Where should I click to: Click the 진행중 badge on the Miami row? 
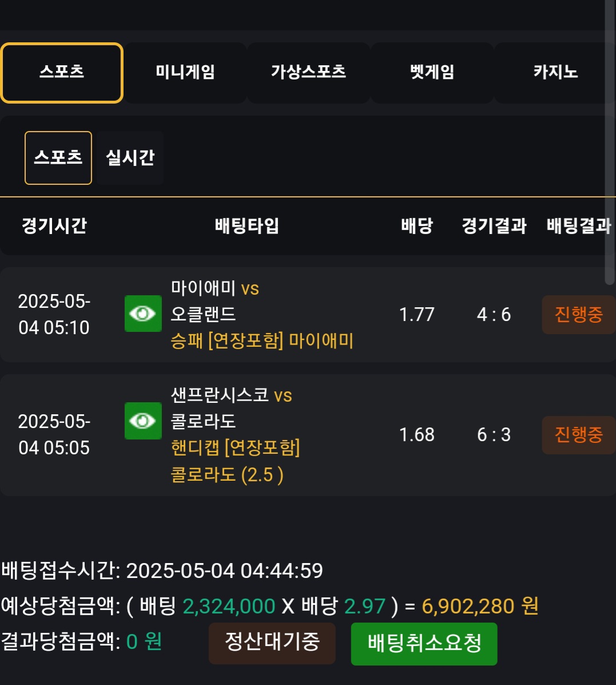[578, 314]
